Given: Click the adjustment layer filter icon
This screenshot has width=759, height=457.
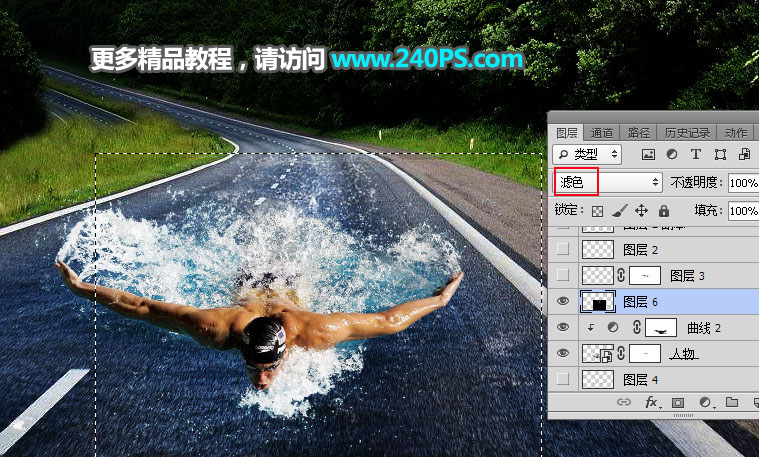Looking at the screenshot, I should [671, 155].
